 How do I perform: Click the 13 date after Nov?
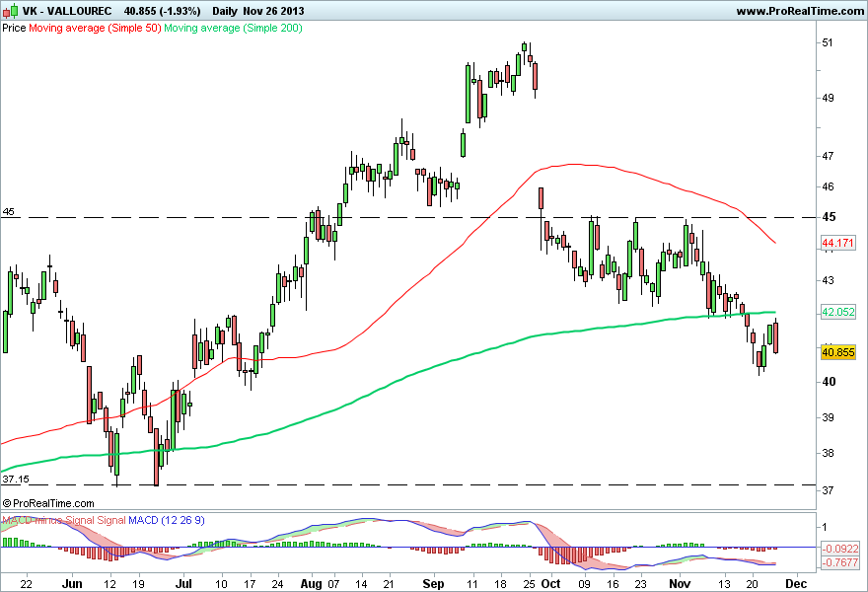tap(724, 584)
